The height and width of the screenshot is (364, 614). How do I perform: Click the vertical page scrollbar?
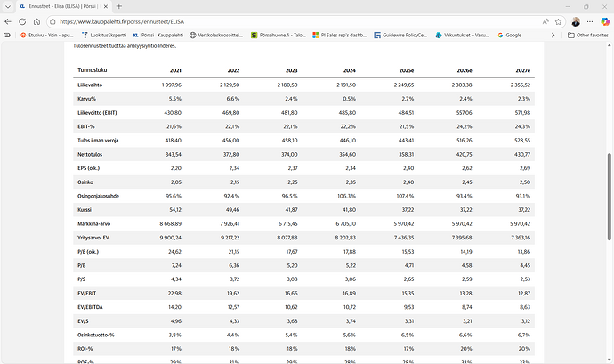coord(610,178)
